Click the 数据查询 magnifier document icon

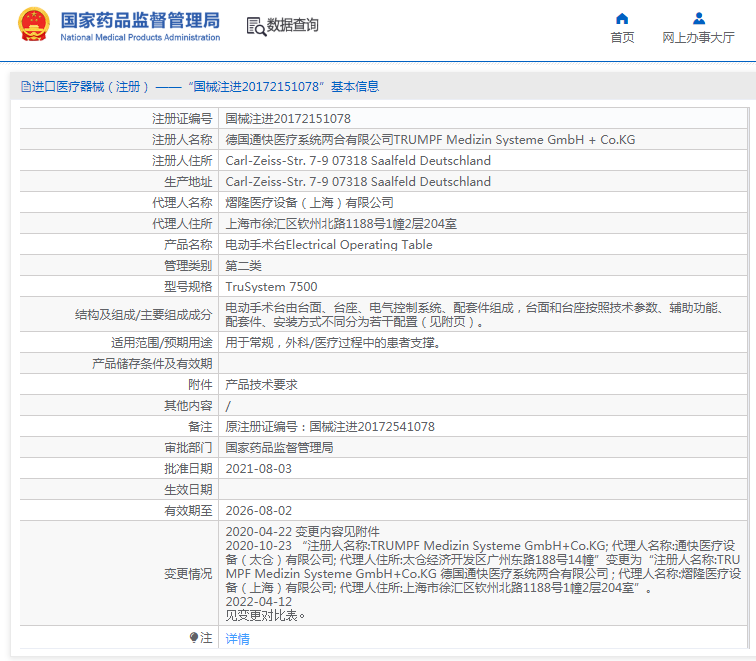tap(256, 26)
